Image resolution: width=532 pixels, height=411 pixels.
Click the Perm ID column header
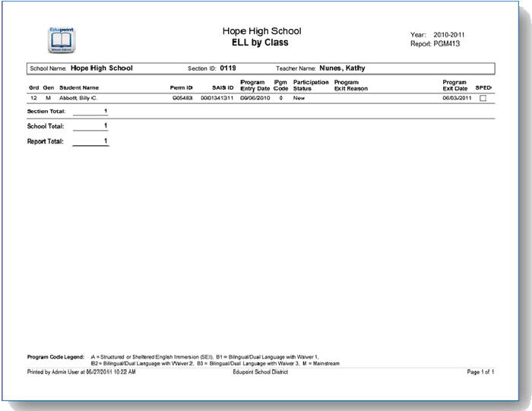tap(182, 87)
